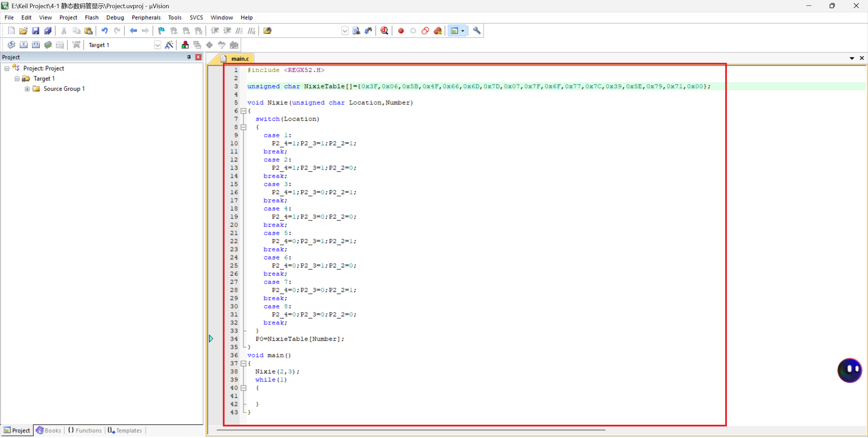Expand the Source Group 1 folder

[x=27, y=89]
